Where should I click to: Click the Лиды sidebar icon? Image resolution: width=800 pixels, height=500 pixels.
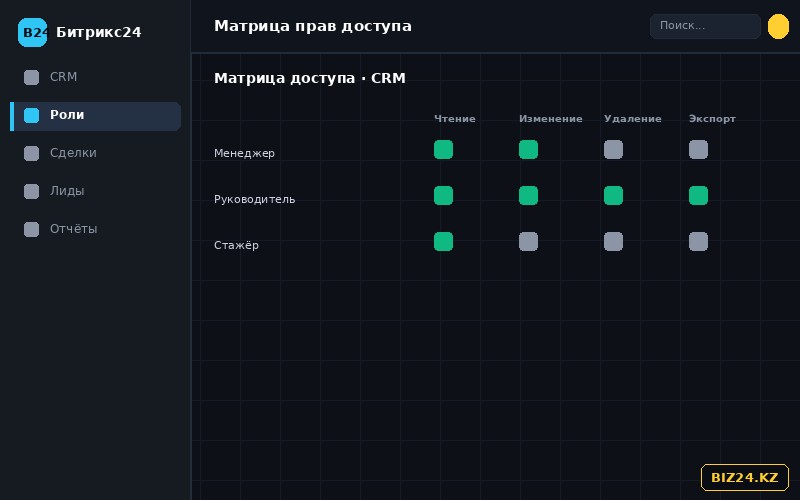(32, 191)
